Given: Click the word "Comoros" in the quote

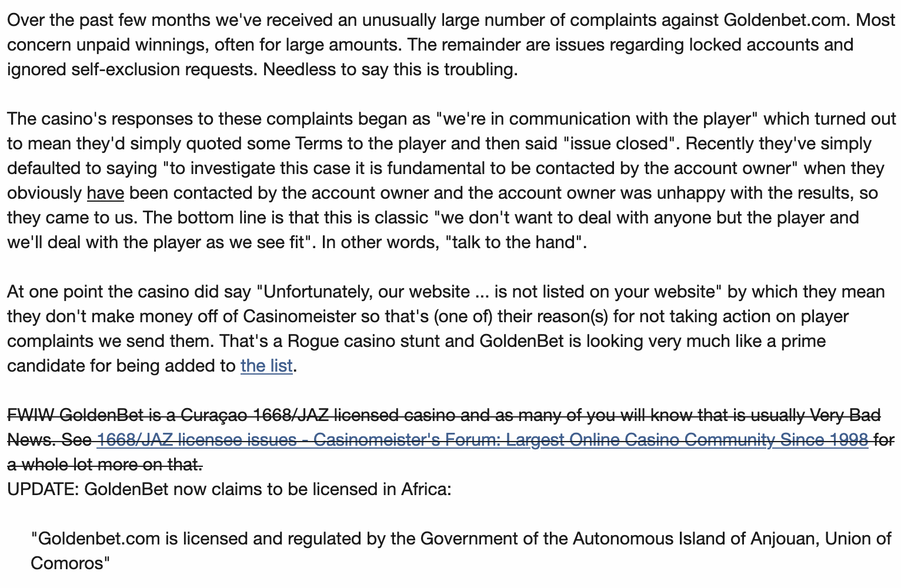Looking at the screenshot, I should [67, 563].
